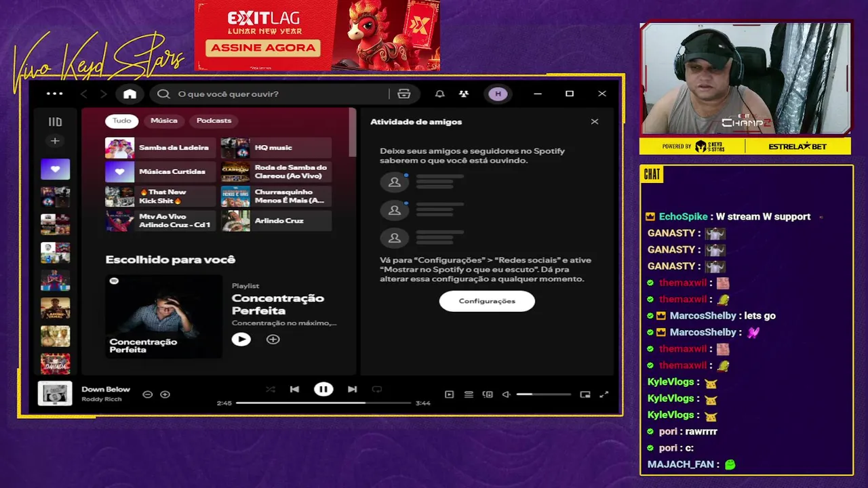Click MarcosShelby 'lets go' chat message
This screenshot has width=868, height=488.
tap(710, 316)
